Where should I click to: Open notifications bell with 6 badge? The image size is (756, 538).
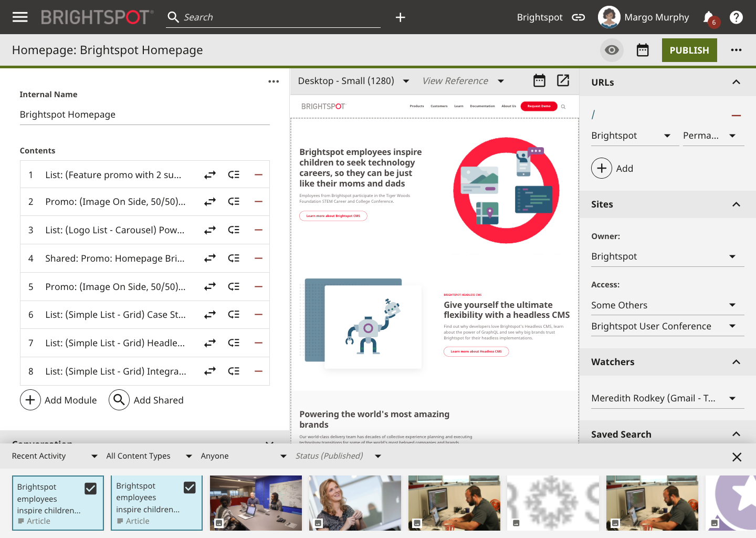coord(709,18)
